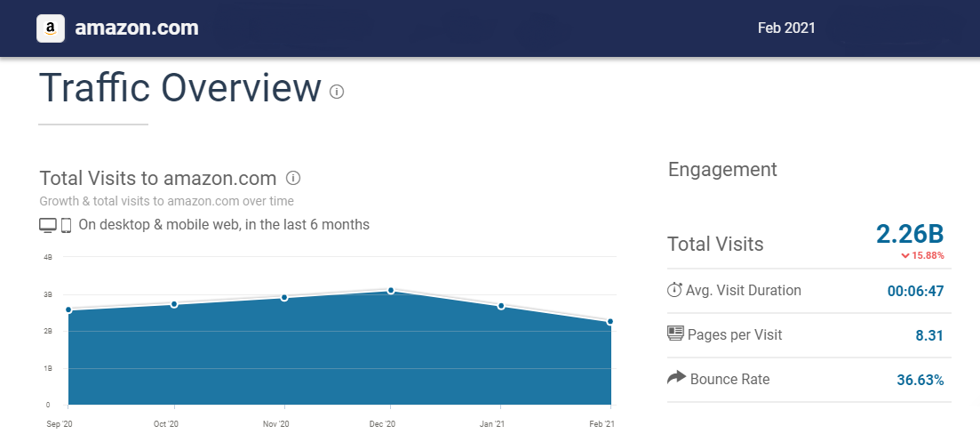Viewport: 980px width, 442px height.
Task: Select the Sep '20 data point on chart
Action: click(x=68, y=309)
